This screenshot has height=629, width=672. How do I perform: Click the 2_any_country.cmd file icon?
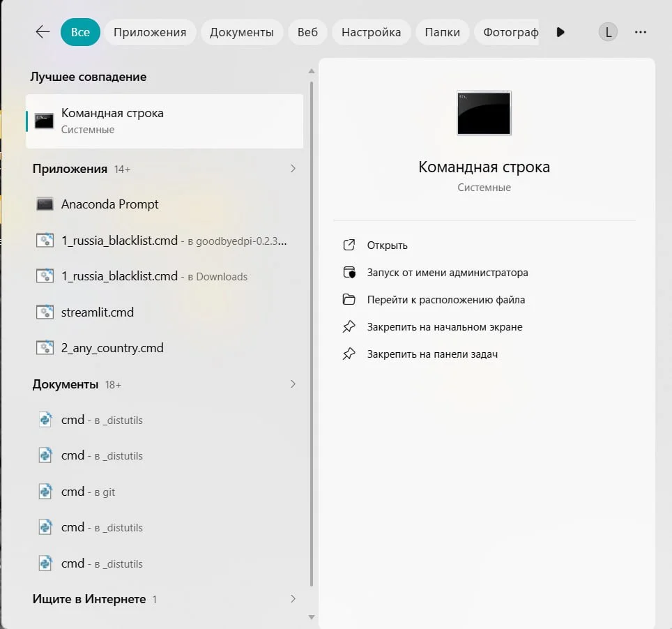pyautogui.click(x=45, y=348)
